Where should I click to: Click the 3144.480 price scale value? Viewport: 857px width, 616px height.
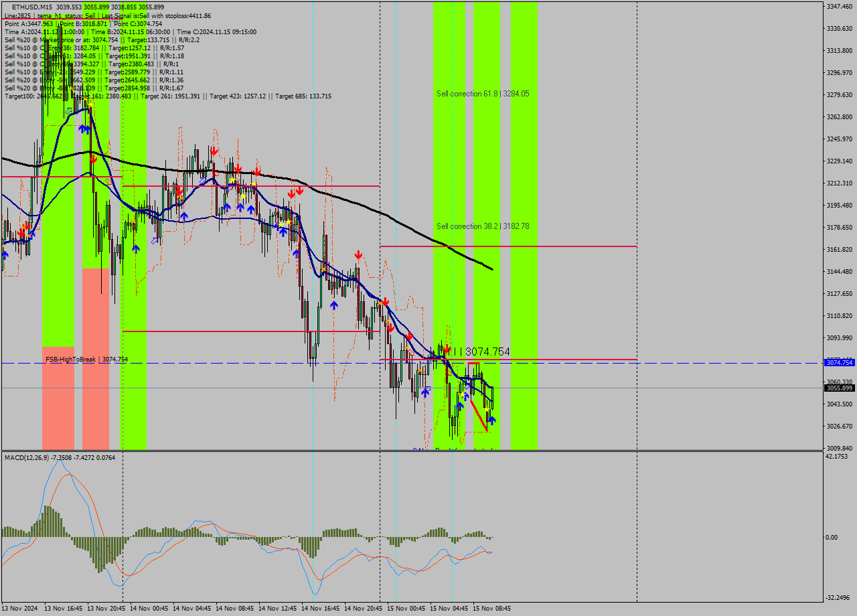click(840, 272)
